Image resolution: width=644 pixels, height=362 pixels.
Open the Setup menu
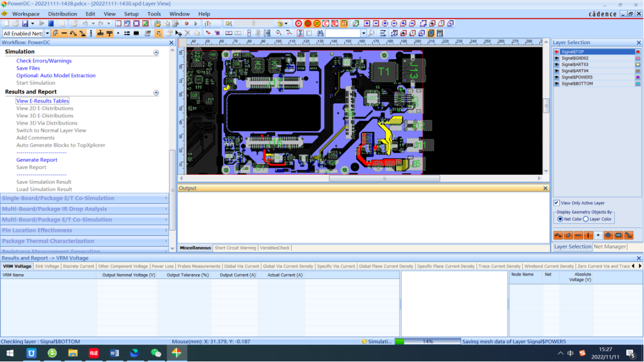click(132, 14)
